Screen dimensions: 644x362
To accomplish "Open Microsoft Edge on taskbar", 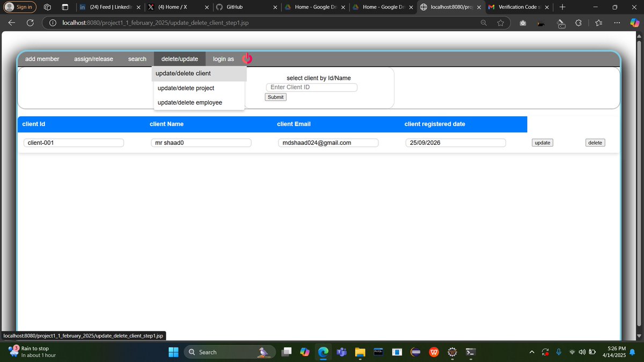I will 323,352.
